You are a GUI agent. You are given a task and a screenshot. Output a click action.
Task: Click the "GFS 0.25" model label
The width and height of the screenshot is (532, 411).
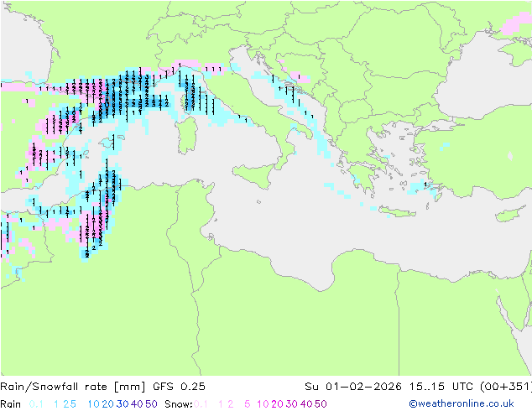pos(179,387)
